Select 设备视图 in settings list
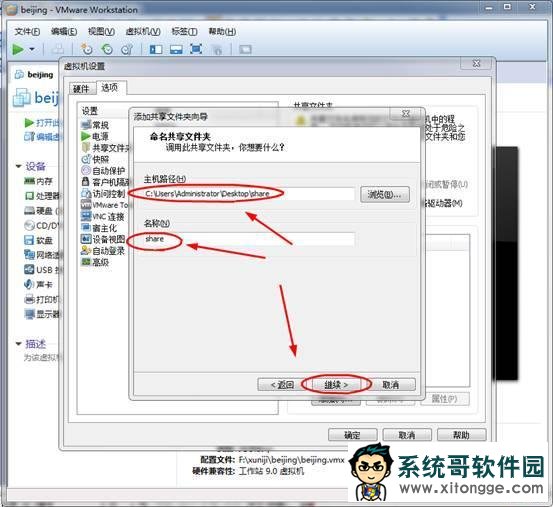The image size is (553, 507). tap(103, 239)
